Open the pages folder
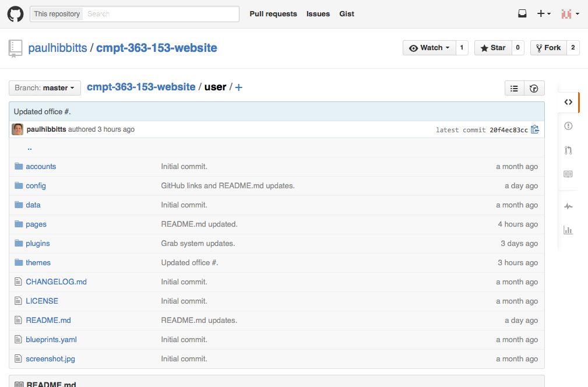The width and height of the screenshot is (588, 387). pos(36,224)
